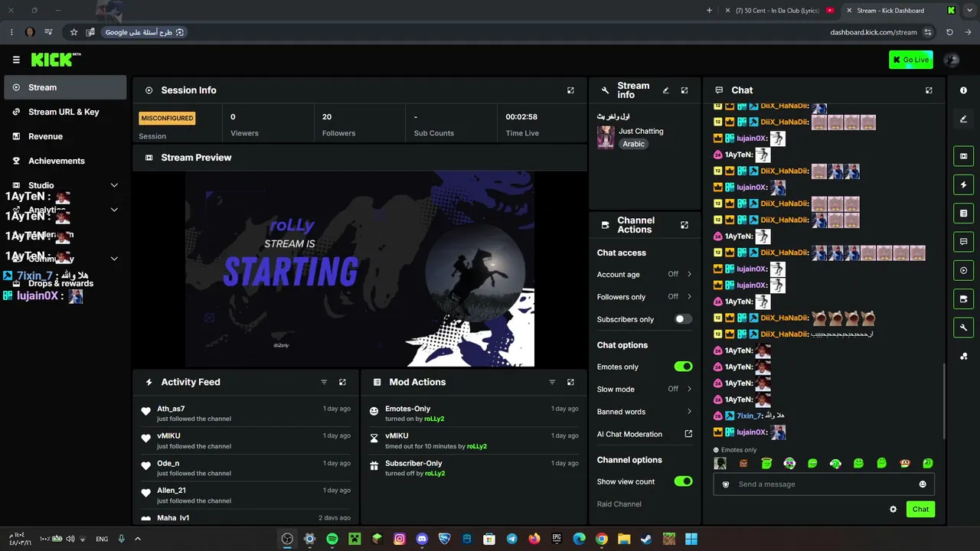Click the Send a message input field

(x=824, y=484)
